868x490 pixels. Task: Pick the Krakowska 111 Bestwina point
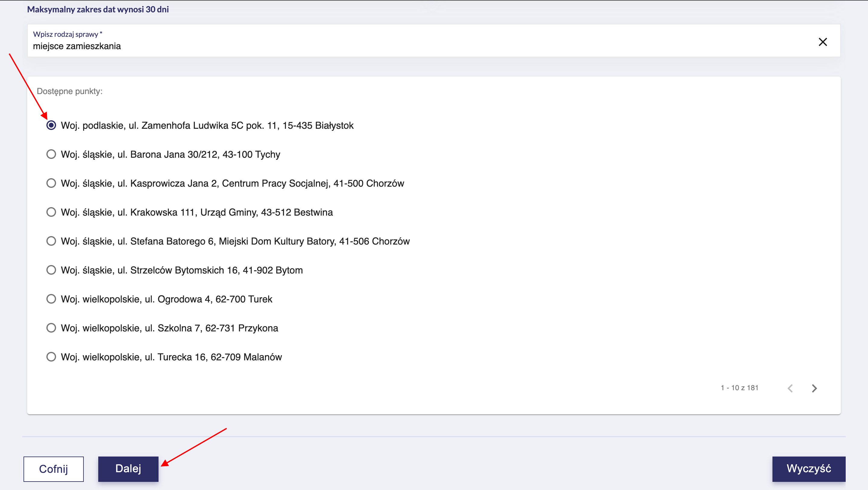pyautogui.click(x=51, y=212)
